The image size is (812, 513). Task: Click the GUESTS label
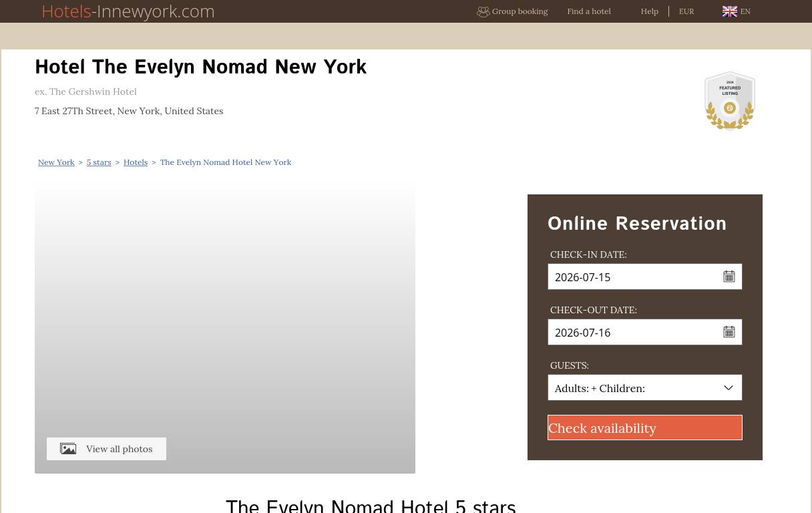(x=569, y=365)
